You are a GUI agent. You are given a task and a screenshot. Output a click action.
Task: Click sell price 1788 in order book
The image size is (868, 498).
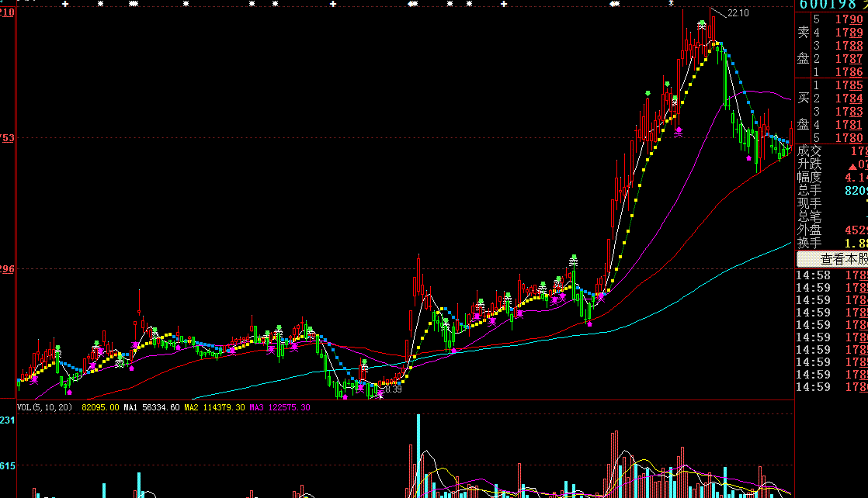point(849,46)
